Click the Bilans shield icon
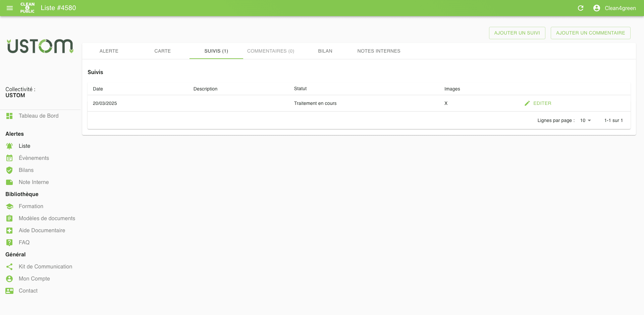This screenshot has width=644, height=315. (9, 170)
